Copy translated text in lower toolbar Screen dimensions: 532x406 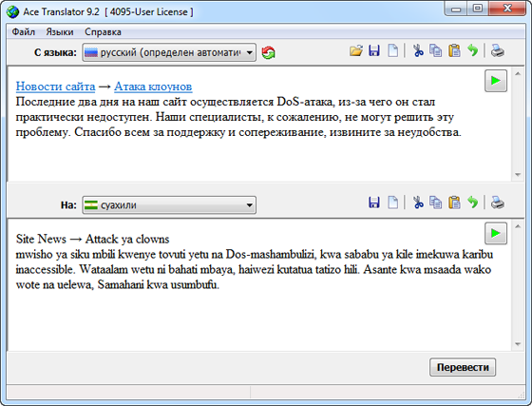click(436, 203)
